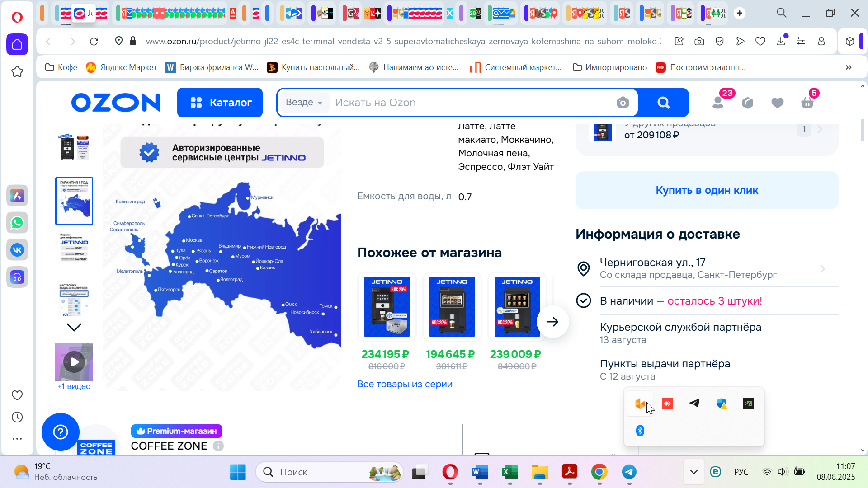868x488 pixels.
Task: Open pinboards heart icon in sidebar
Action: point(17,395)
